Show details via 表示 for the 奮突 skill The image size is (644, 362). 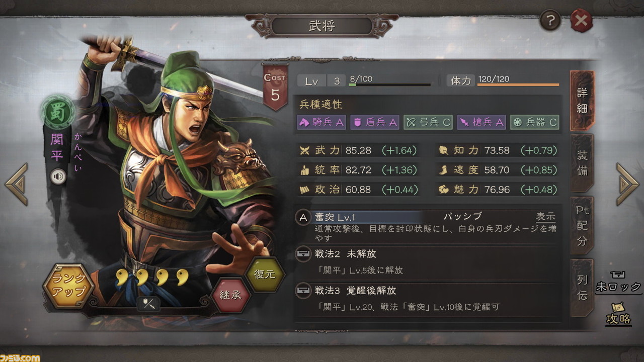click(x=546, y=217)
